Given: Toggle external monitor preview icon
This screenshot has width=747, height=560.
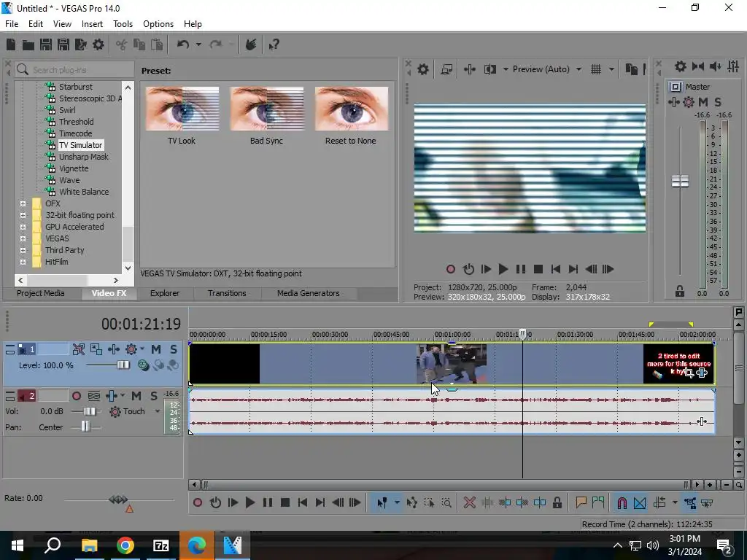Looking at the screenshot, I should [446, 69].
